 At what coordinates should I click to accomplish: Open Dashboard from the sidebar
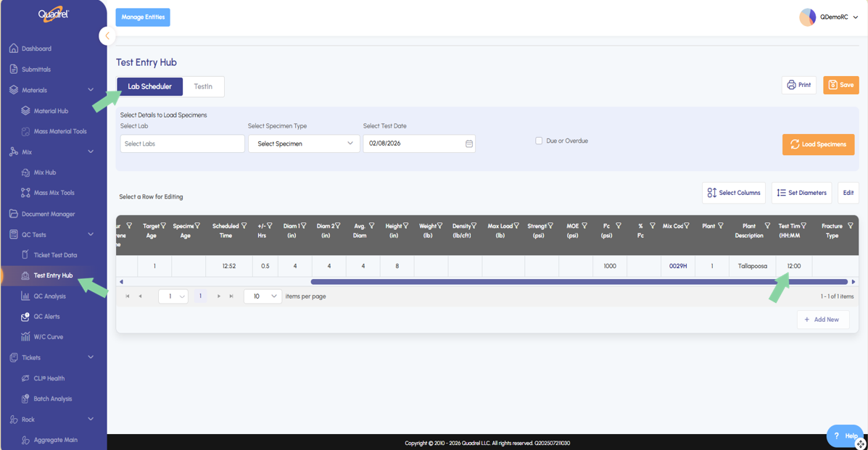click(x=36, y=49)
